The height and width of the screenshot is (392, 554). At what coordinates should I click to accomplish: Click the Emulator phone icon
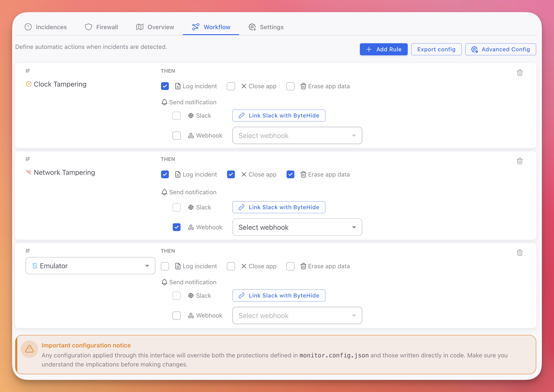(35, 265)
